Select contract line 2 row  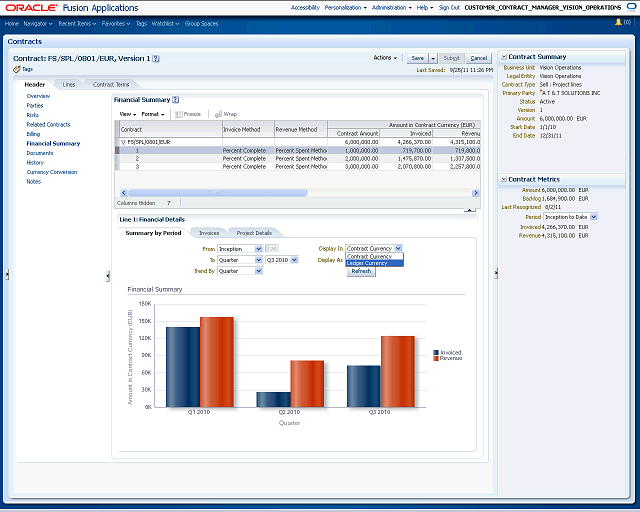click(298, 159)
